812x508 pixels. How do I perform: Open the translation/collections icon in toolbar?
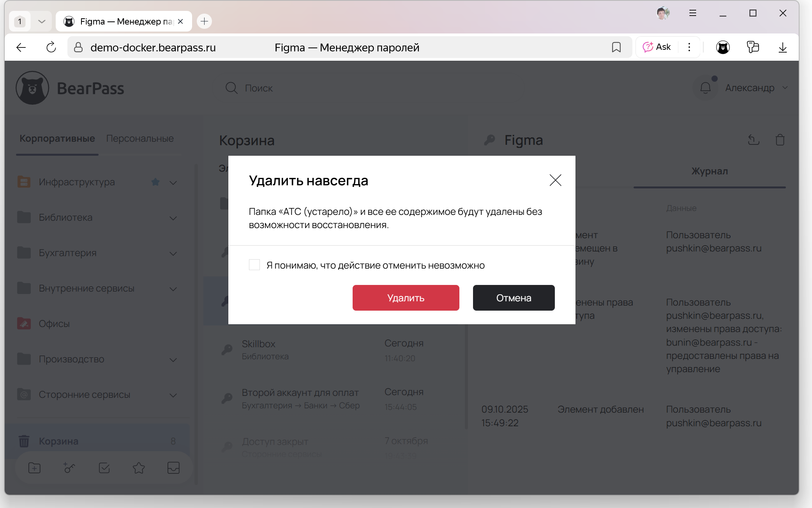click(x=752, y=47)
